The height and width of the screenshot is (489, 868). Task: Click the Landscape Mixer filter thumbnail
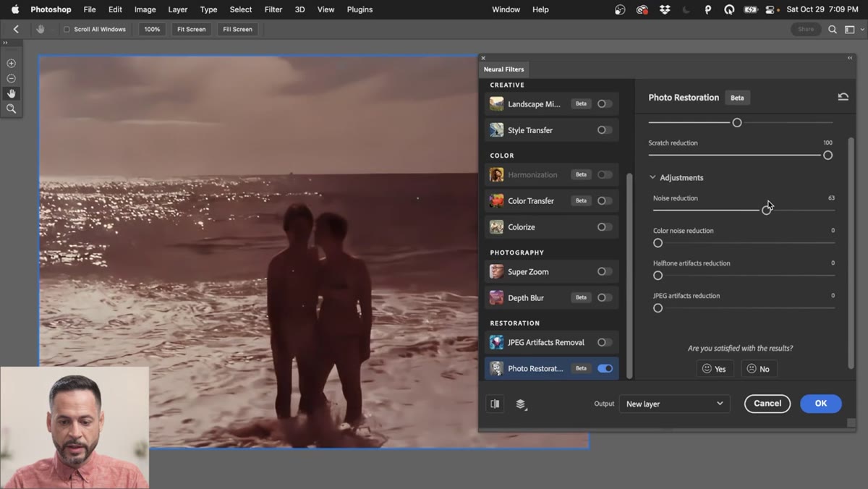tap(496, 103)
